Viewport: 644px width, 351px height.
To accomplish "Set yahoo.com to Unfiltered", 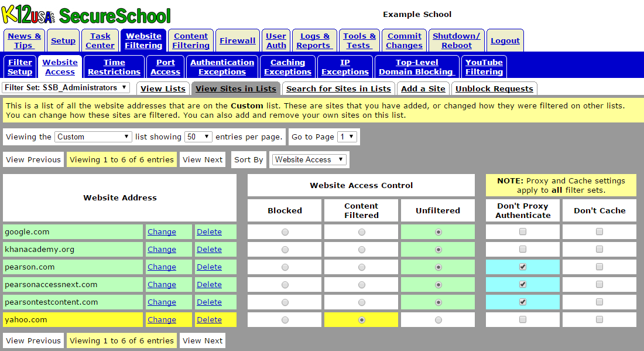I will [439, 320].
